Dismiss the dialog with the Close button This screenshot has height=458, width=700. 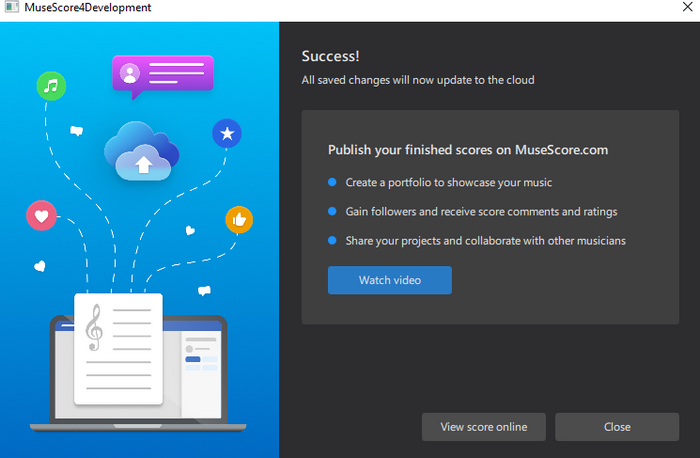(617, 427)
